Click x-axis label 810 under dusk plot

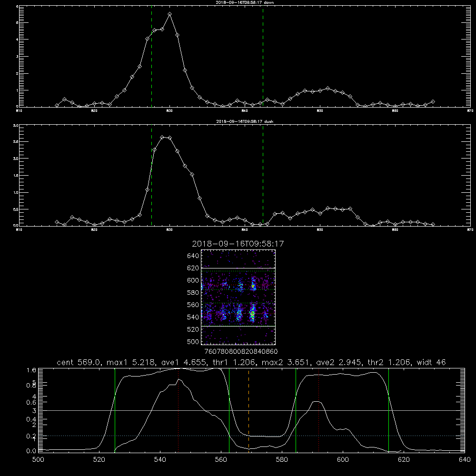point(19,230)
